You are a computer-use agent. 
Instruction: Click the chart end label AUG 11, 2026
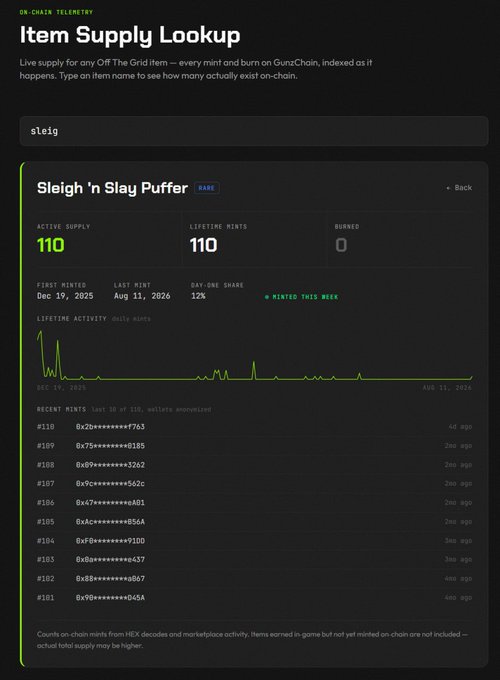tap(447, 388)
